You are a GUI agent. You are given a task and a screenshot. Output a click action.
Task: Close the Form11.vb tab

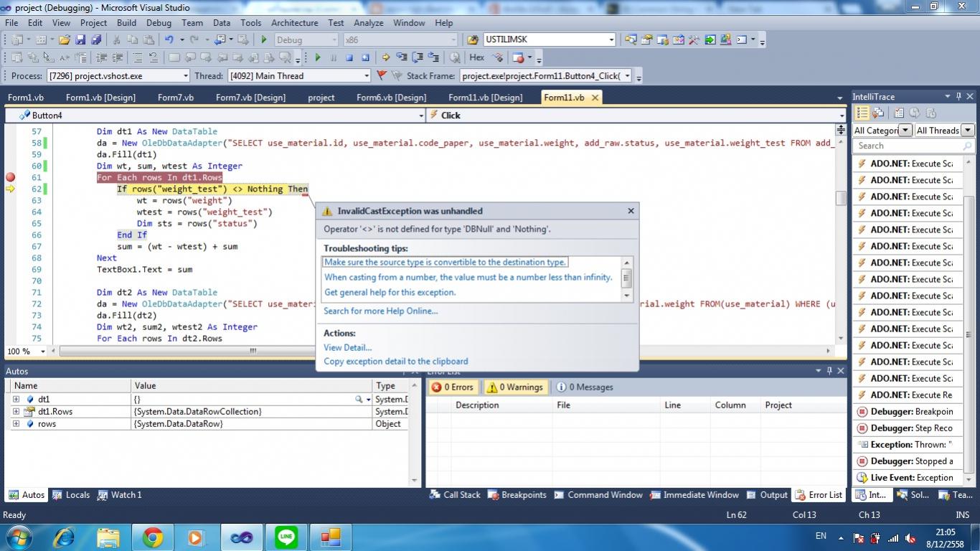click(x=595, y=98)
